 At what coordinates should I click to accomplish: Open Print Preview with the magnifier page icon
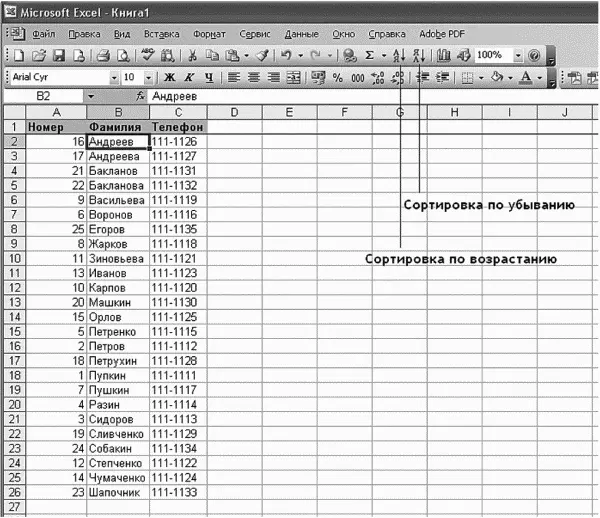tap(123, 56)
